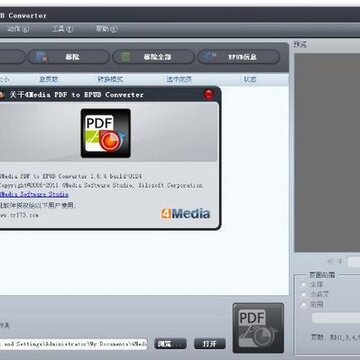
Task: Open the Action (动作) menu
Action: pos(18,29)
